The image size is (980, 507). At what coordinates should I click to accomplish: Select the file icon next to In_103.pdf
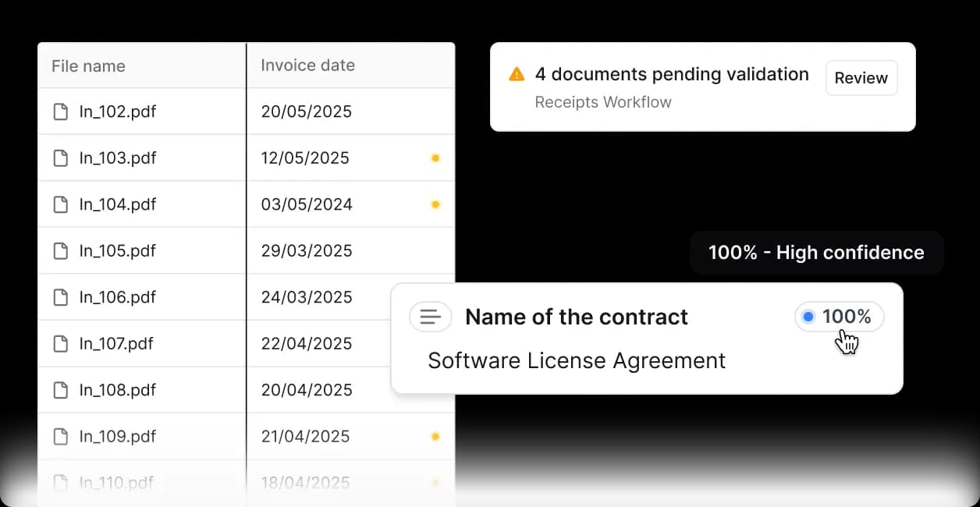[x=61, y=158]
